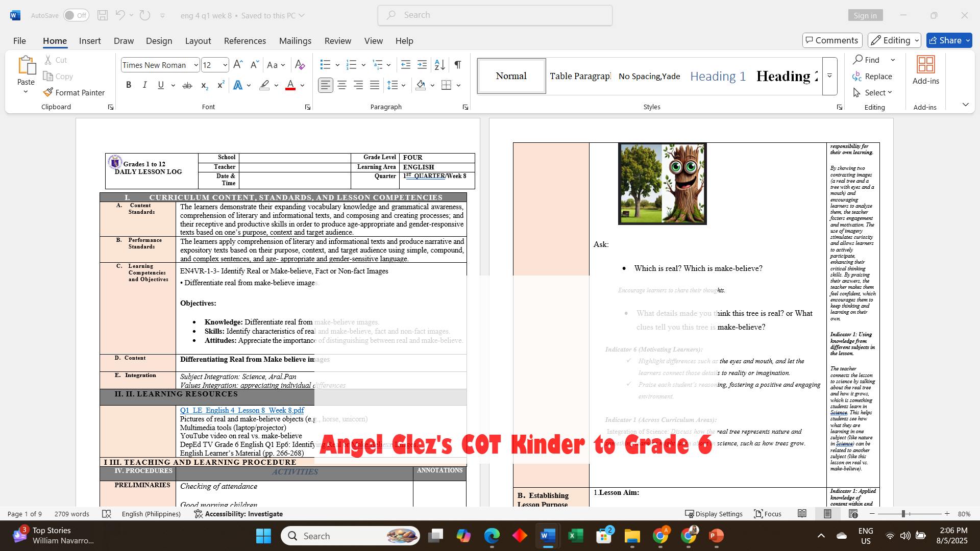980x551 pixels.
Task: Switch to Web Layout view icon
Action: (853, 514)
